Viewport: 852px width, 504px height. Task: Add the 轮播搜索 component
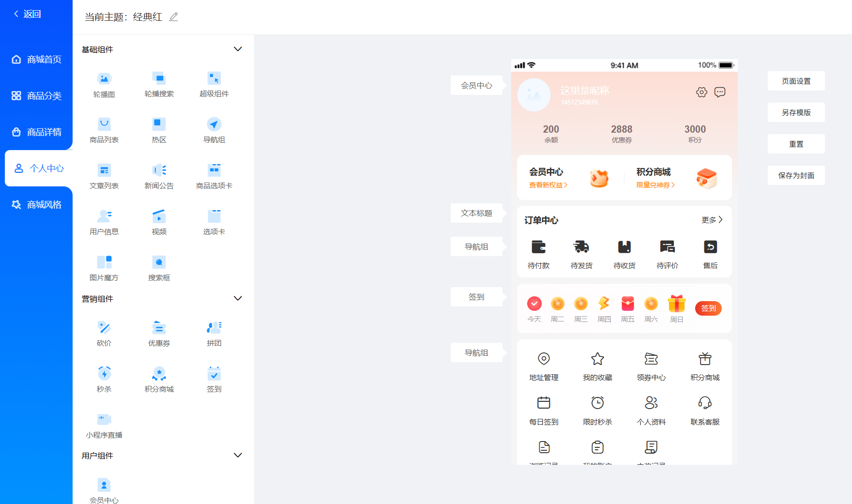coord(159,85)
